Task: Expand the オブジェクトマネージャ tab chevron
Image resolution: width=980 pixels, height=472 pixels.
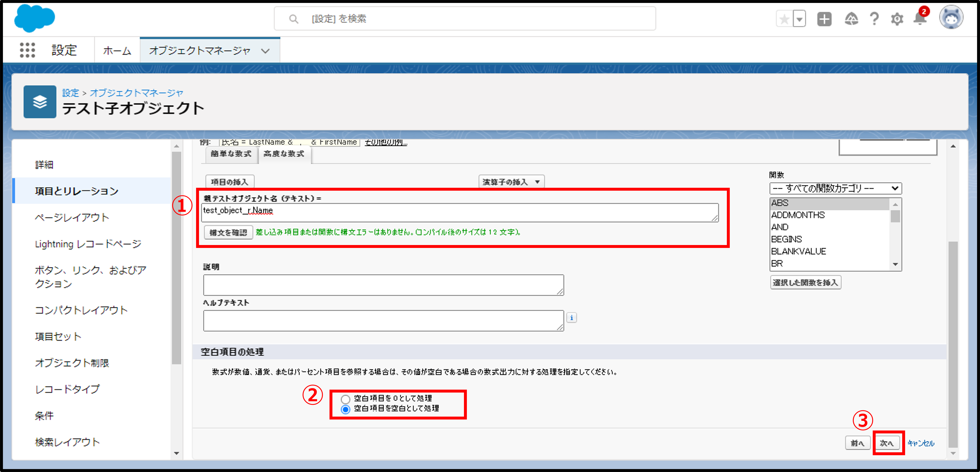Action: [265, 51]
